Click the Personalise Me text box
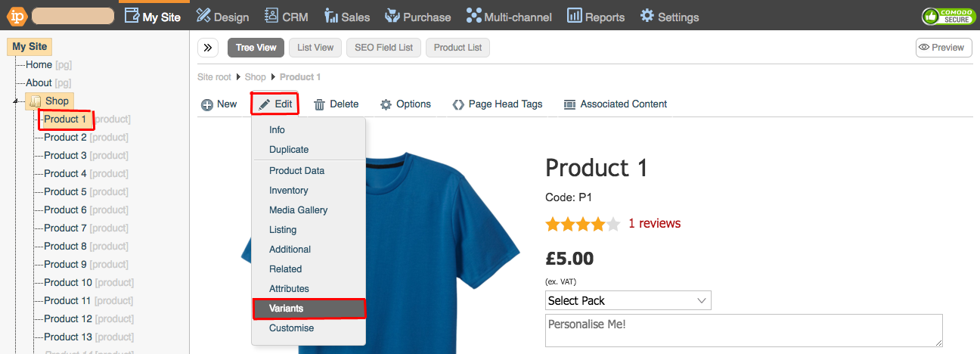Viewport: 980px width, 354px height. [743, 331]
